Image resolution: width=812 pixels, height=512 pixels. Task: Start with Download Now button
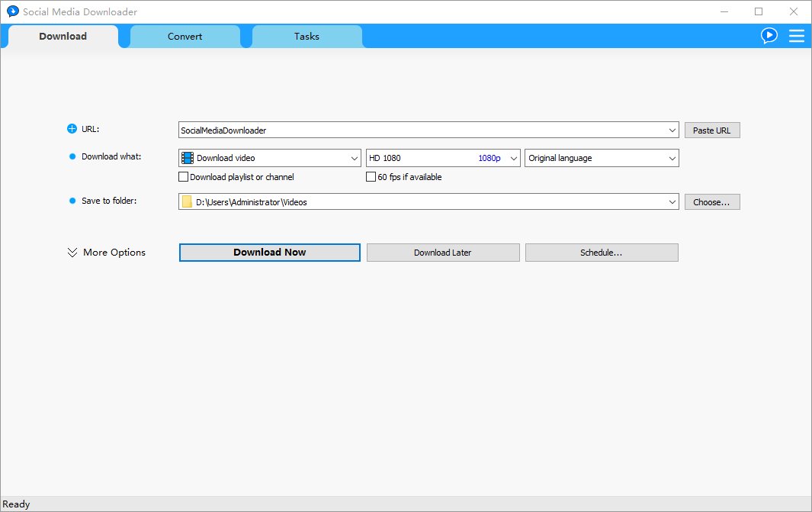click(270, 253)
